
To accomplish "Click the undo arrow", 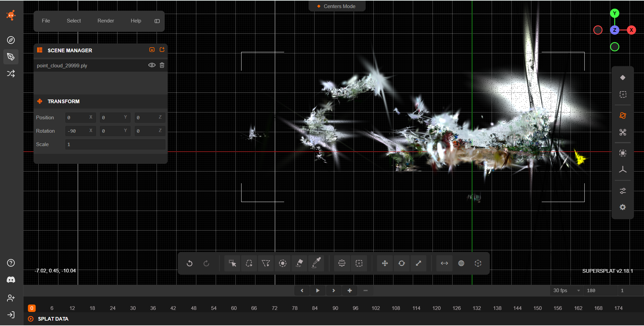I will (x=190, y=263).
